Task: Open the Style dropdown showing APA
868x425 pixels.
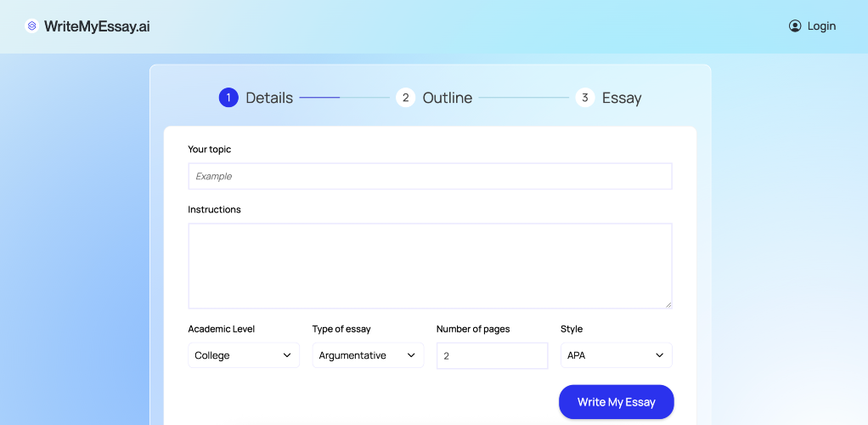Action: [x=616, y=355]
